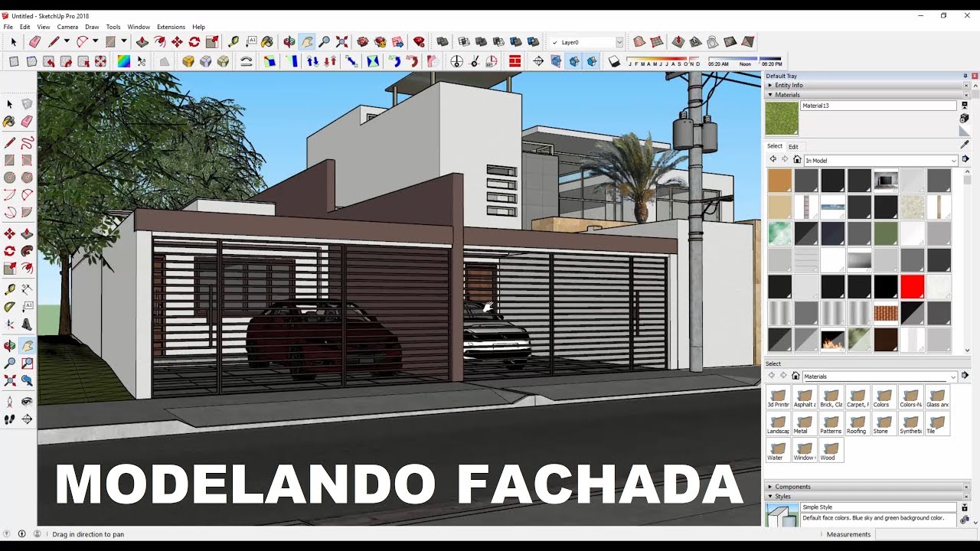Click the Sandbox From Contours icon
980x551 pixels.
coord(639,42)
